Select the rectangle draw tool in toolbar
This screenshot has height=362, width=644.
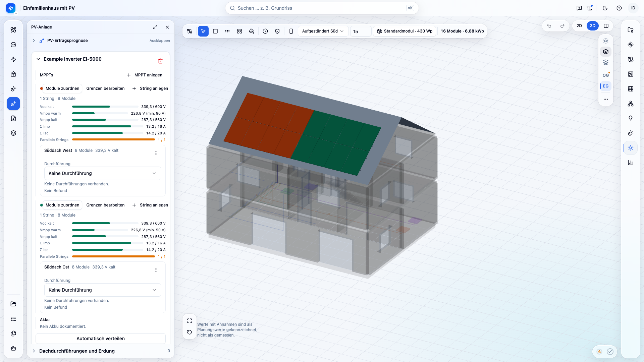(x=215, y=31)
